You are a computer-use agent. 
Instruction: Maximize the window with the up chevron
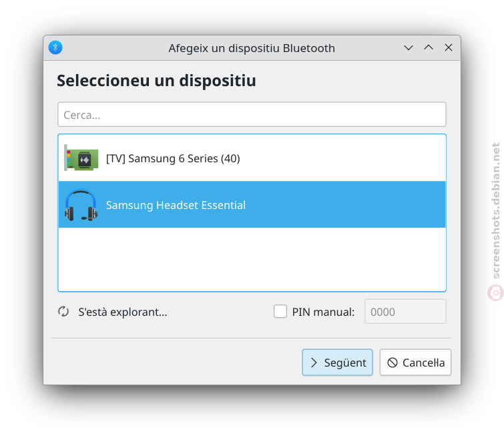(429, 47)
